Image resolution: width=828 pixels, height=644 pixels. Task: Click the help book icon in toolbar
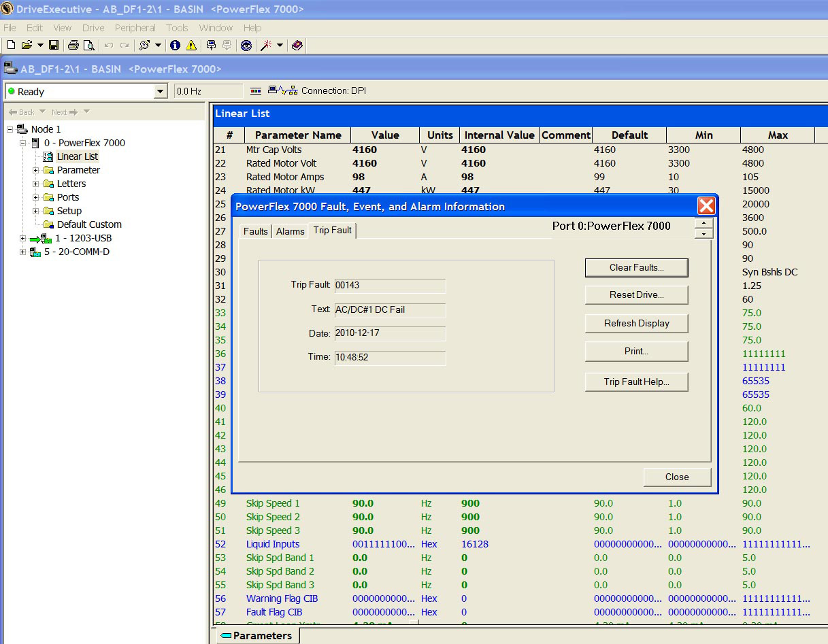[297, 46]
